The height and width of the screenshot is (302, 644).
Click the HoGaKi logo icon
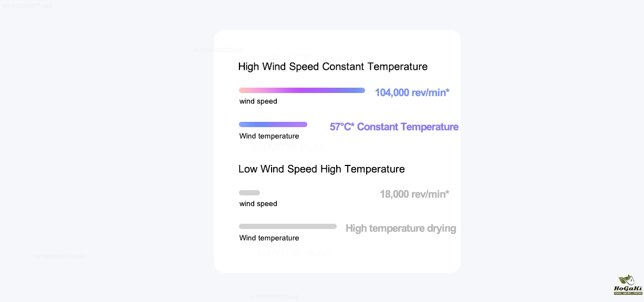tap(628, 285)
